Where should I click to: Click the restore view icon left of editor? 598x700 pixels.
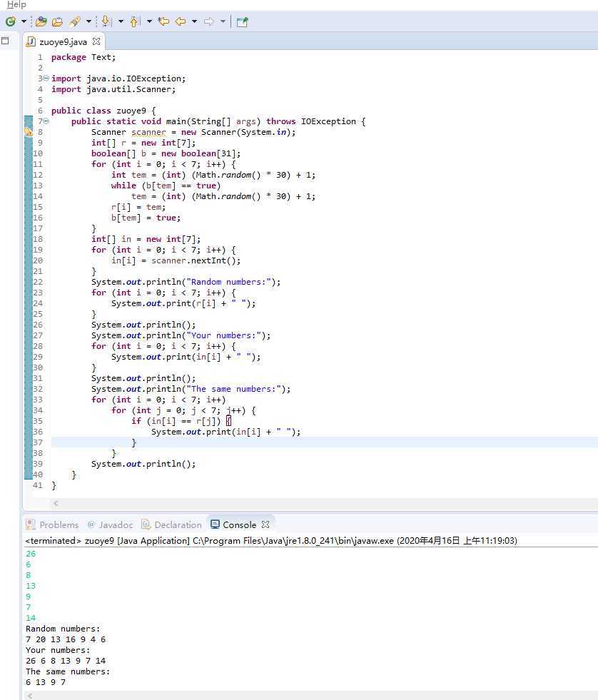5,41
